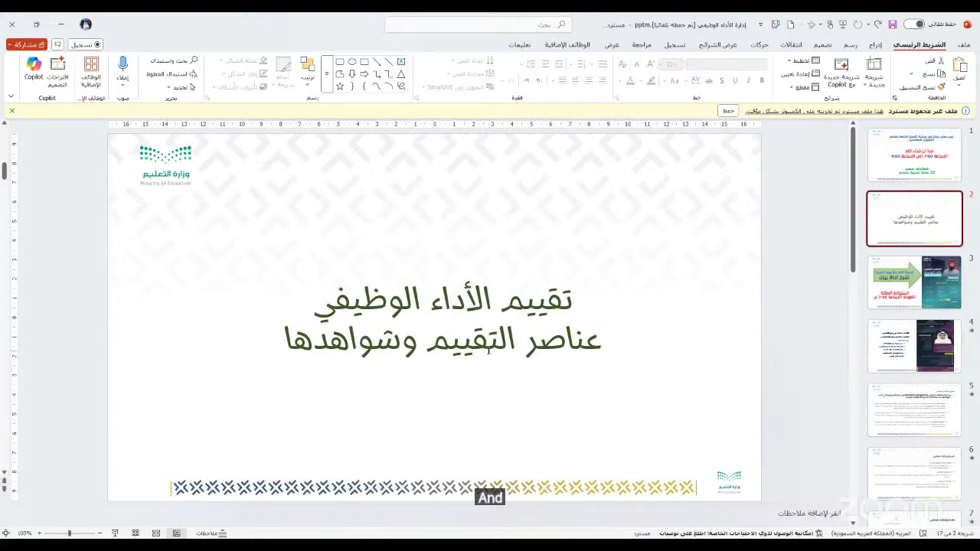Click انقر لإضافة ملاحظات notes area
The width and height of the screenshot is (980, 551).
[x=809, y=513]
